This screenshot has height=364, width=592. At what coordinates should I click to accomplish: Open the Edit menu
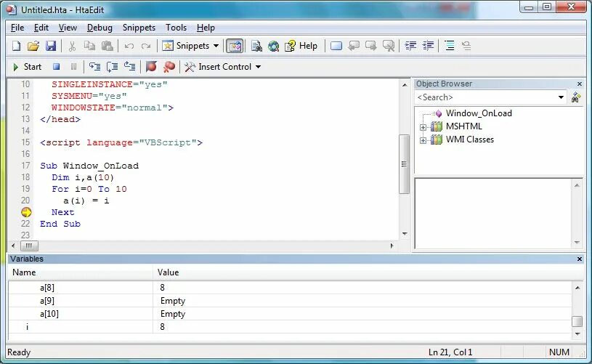[x=41, y=28]
